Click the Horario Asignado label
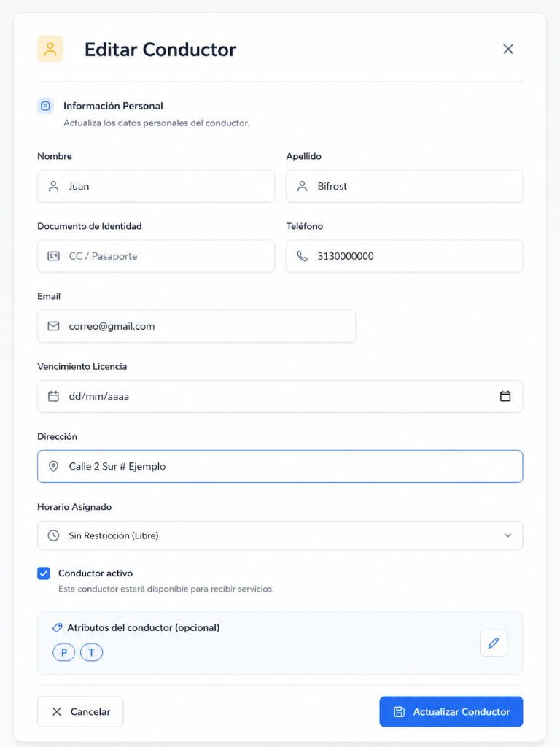Screen dimensions: 560x747 (74, 507)
